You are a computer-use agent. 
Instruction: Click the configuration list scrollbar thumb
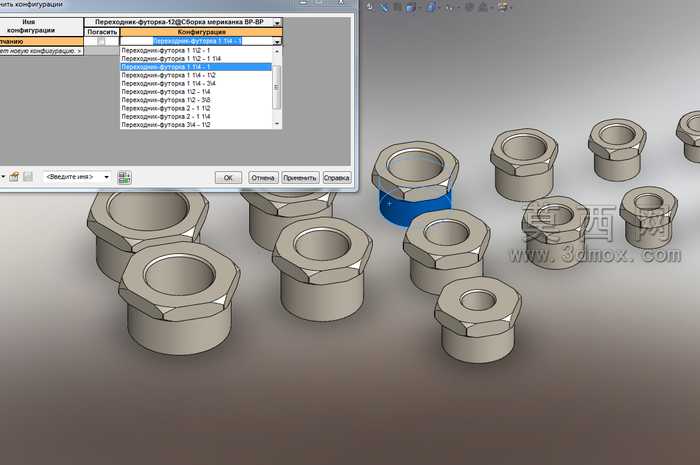tap(277, 87)
